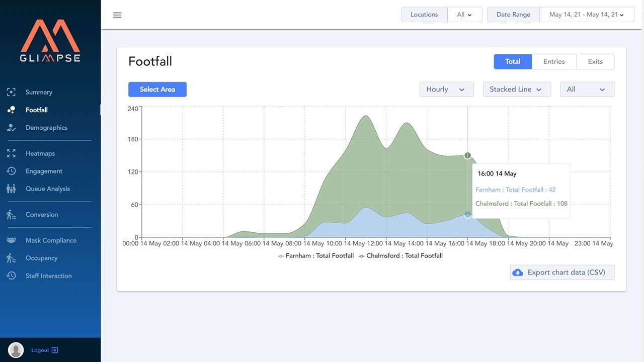Screen dimensions: 644x362
Task: Switch to the Exits tab
Action: [595, 61]
